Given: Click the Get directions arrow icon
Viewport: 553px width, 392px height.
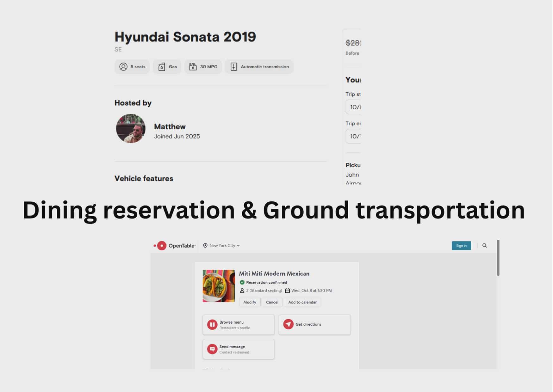Looking at the screenshot, I should coord(288,324).
